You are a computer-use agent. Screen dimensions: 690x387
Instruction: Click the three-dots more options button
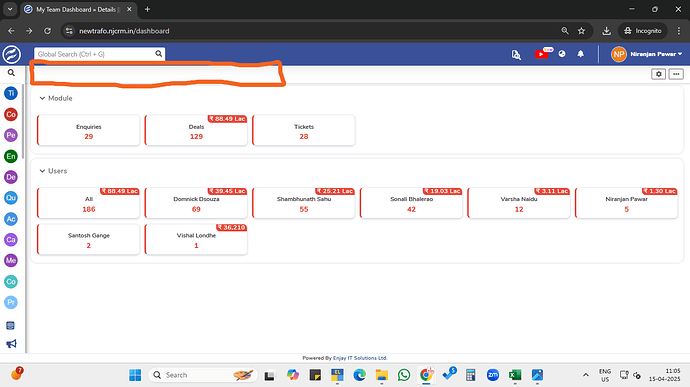[x=676, y=74]
